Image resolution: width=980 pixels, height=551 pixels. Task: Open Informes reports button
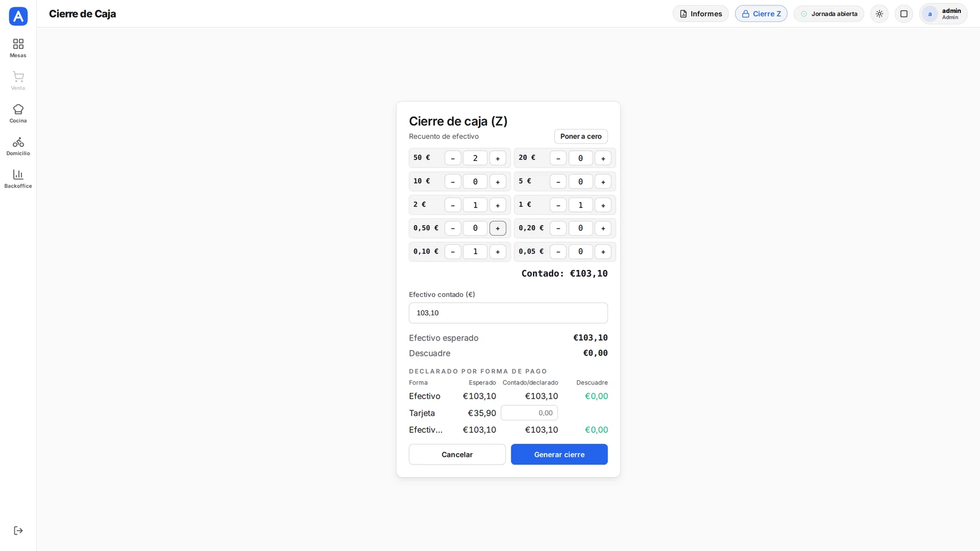click(701, 14)
